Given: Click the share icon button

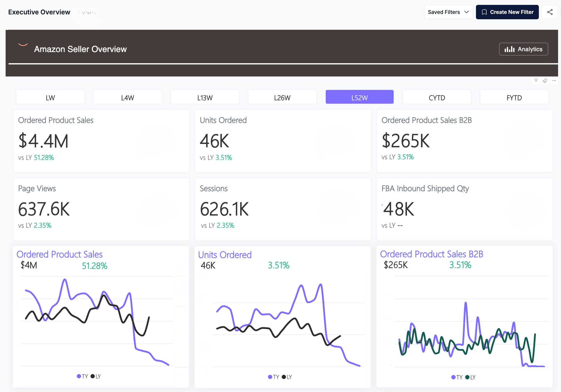Looking at the screenshot, I should 550,12.
